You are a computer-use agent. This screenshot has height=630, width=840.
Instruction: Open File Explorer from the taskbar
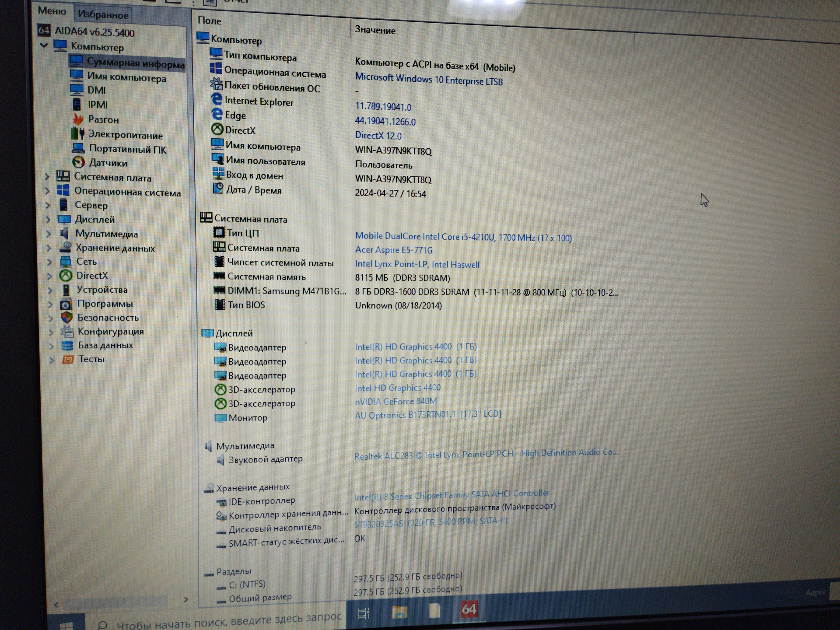[x=399, y=612]
